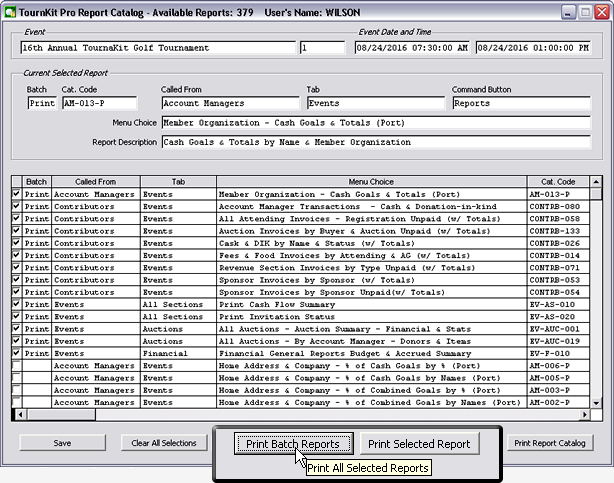Image resolution: width=614 pixels, height=483 pixels.
Task: Click the horizontal scroll left arrow
Action: [20, 414]
